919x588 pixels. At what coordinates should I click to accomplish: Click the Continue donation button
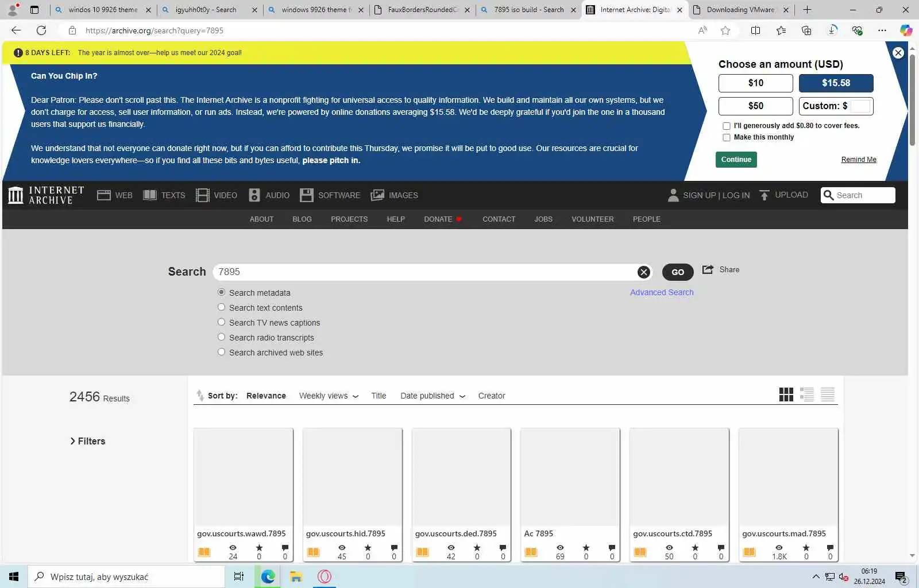(736, 160)
